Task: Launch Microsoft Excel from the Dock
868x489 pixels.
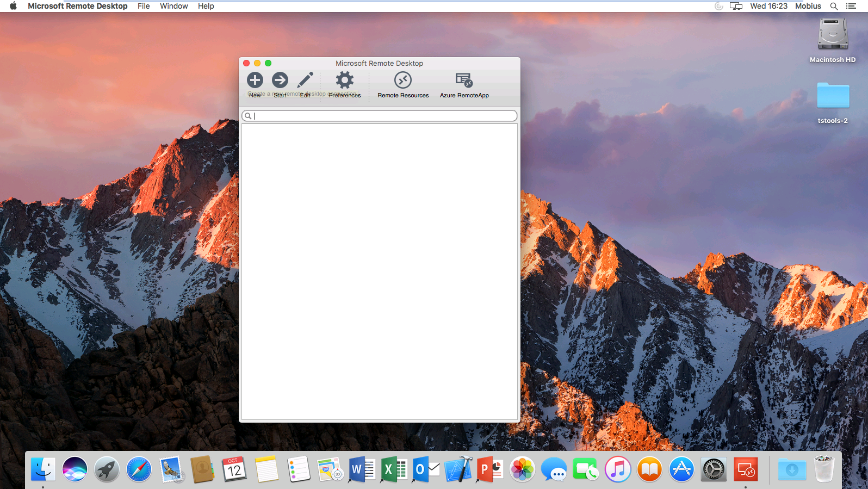Action: tap(394, 469)
